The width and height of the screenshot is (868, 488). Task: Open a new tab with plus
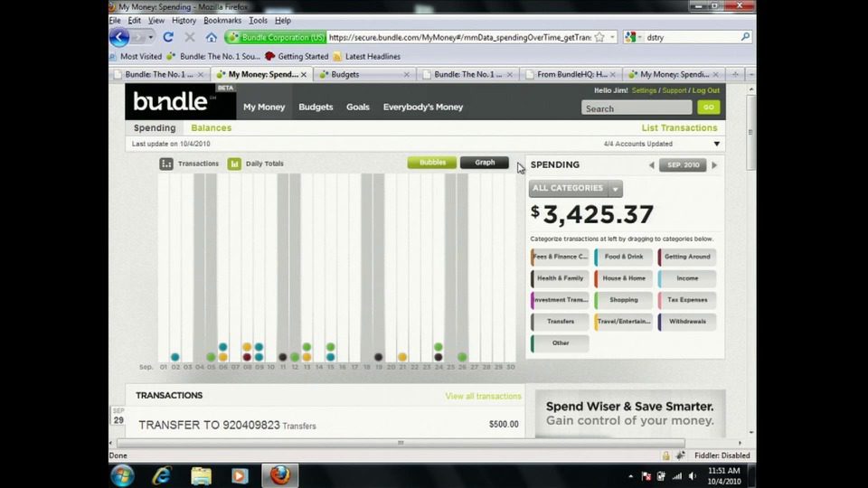(735, 74)
